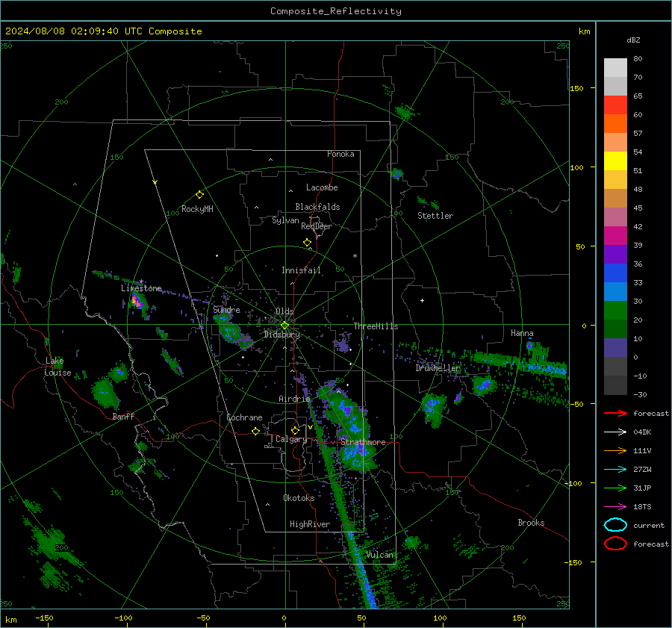Click yellow diamond radar center near Olds
This screenshot has height=628, width=672.
pos(284,326)
